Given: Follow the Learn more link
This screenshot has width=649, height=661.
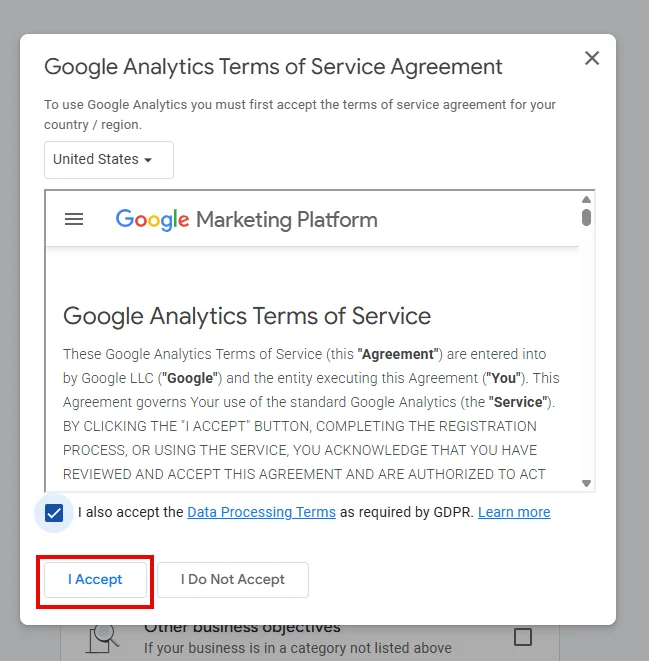Looking at the screenshot, I should point(514,512).
